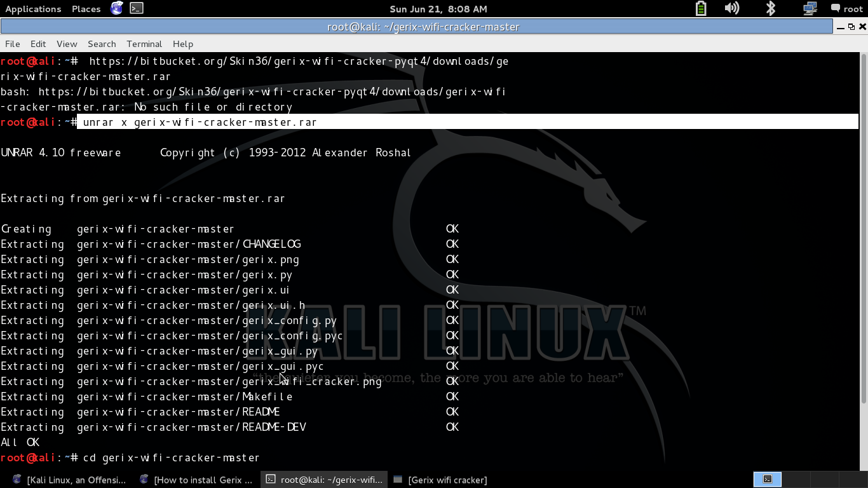Open the volume control icon

pyautogui.click(x=732, y=8)
